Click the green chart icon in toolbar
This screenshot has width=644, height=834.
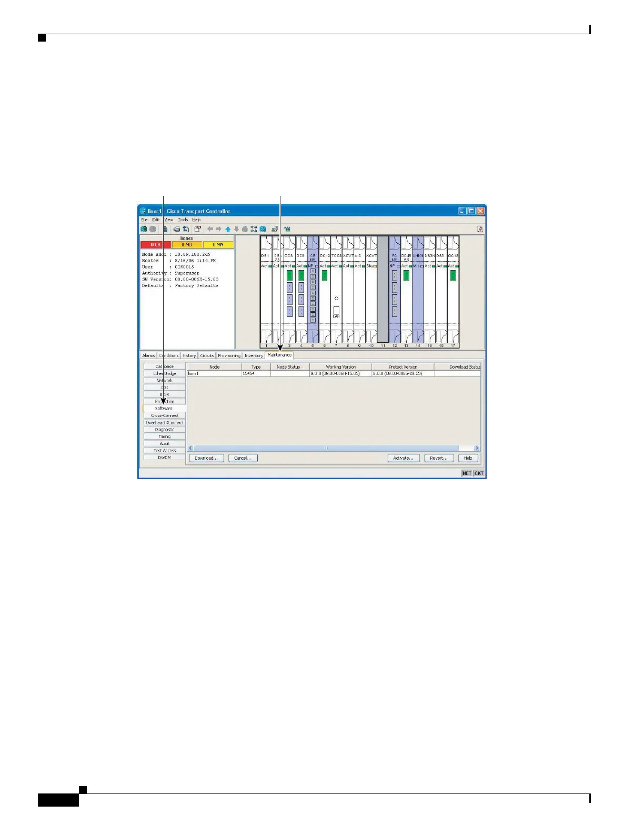(x=287, y=229)
